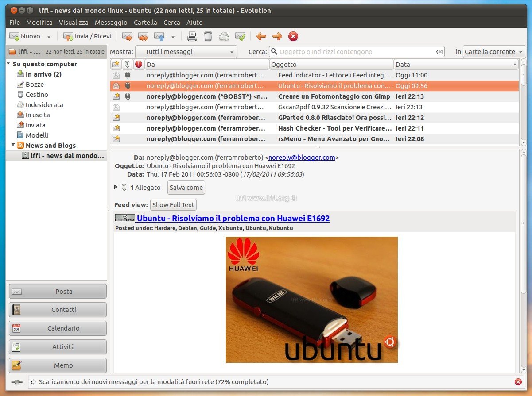Image resolution: width=532 pixels, height=396 pixels.
Task: Click the search field 'Oggetto o Indirizzi contengono'
Action: tap(357, 52)
